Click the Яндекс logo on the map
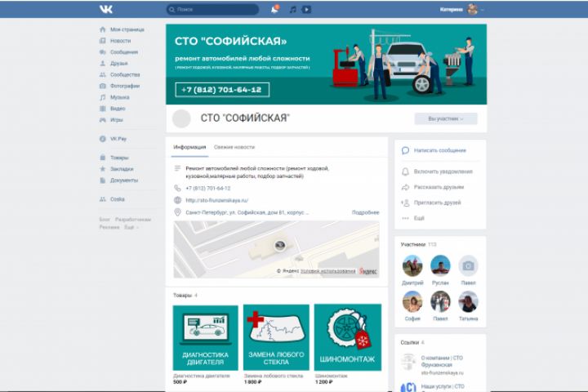588x392 pixels. click(367, 271)
